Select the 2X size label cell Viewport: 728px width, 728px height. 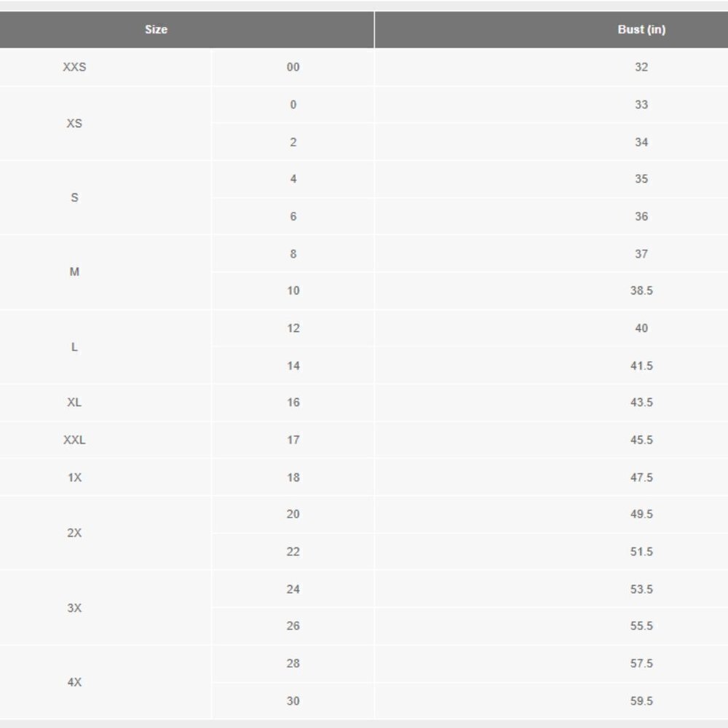point(74,533)
